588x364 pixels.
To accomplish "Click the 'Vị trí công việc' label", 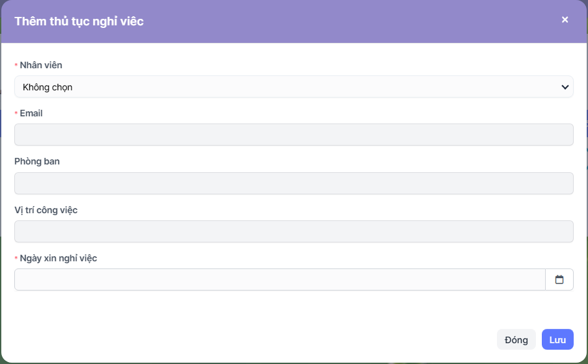I will 46,210.
